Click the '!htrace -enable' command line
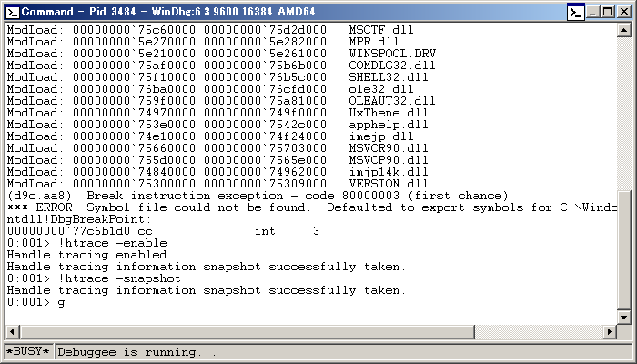The height and width of the screenshot is (364, 637). pyautogui.click(x=87, y=243)
